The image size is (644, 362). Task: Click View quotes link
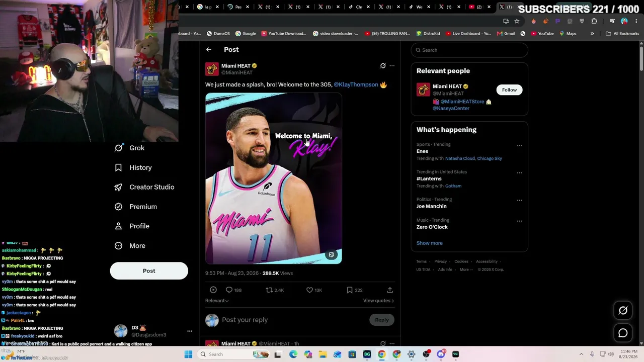click(378, 301)
